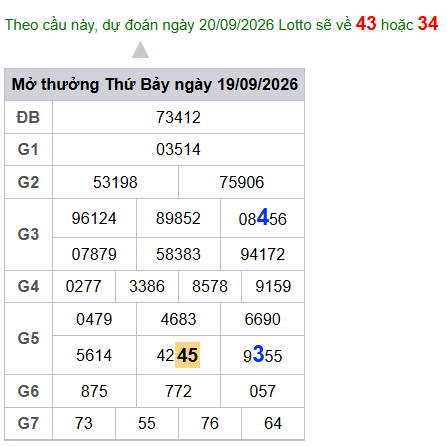
Task: Click the G4 number 3386
Action: [147, 286]
